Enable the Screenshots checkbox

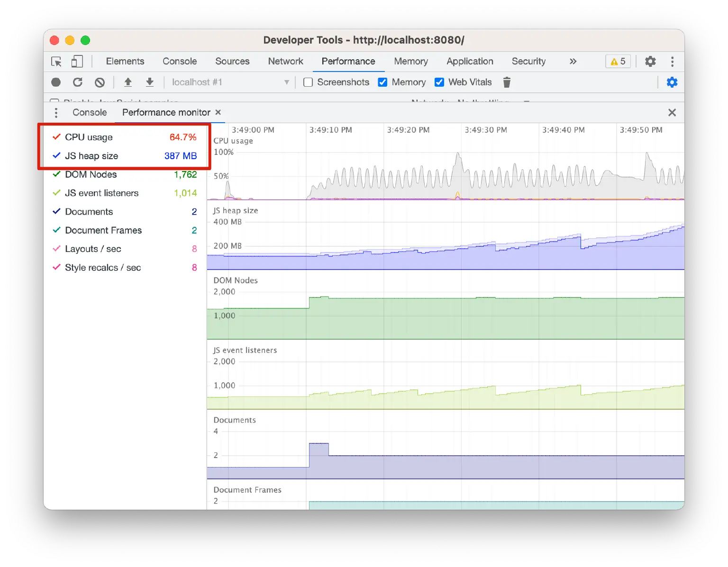click(x=308, y=82)
